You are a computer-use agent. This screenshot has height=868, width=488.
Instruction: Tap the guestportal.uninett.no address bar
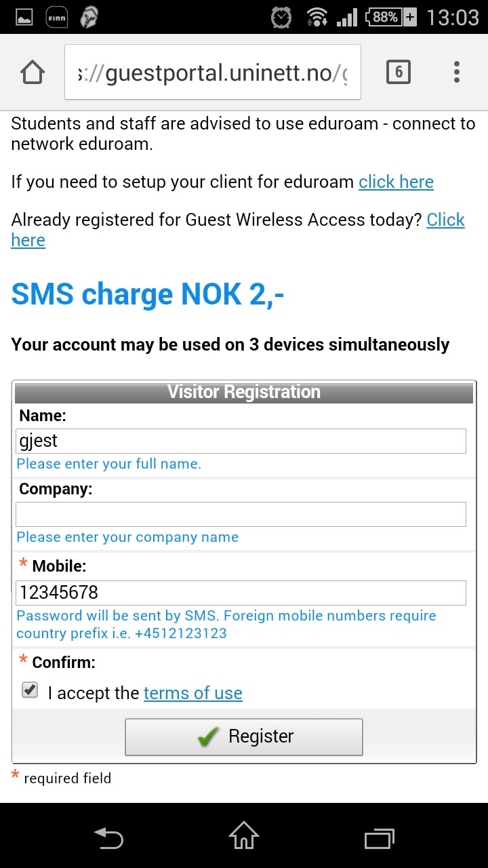click(x=213, y=73)
